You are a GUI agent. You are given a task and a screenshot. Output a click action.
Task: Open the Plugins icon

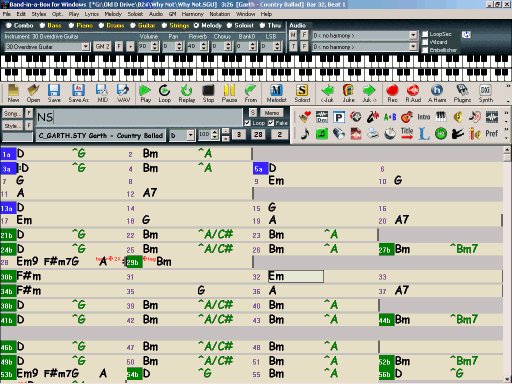462,93
